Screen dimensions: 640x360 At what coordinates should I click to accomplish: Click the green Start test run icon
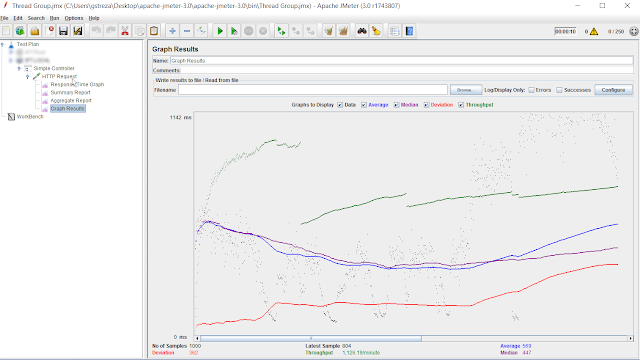pos(220,31)
